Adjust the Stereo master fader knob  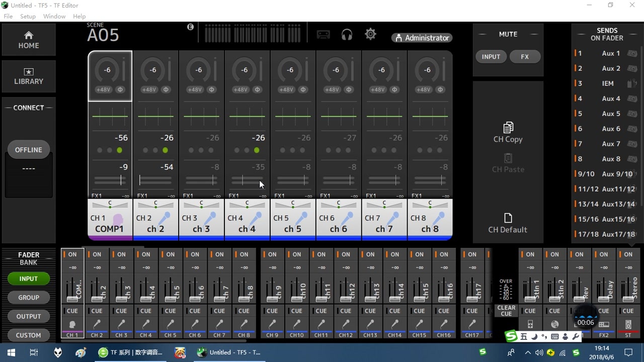tap(628, 299)
